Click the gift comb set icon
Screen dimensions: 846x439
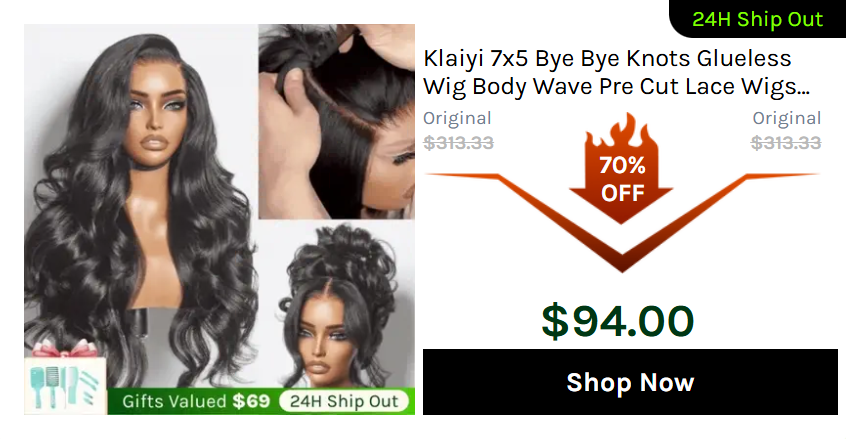pyautogui.click(x=65, y=387)
